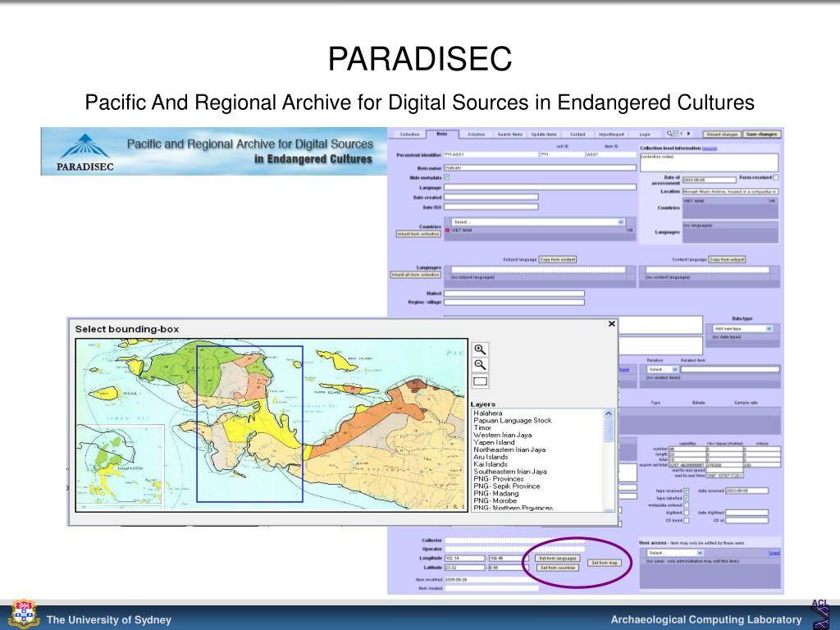Viewport: 840px width, 630px height.
Task: Select the rectangle bounding-box draw tool
Action: 480,381
